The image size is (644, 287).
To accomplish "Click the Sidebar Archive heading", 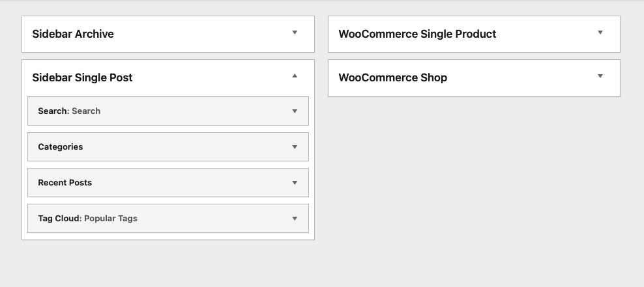I will (x=73, y=34).
